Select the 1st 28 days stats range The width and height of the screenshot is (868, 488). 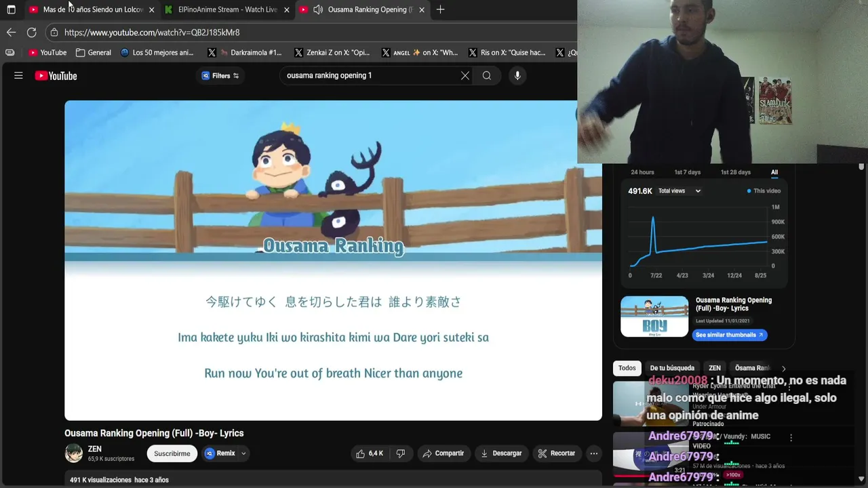coord(736,172)
